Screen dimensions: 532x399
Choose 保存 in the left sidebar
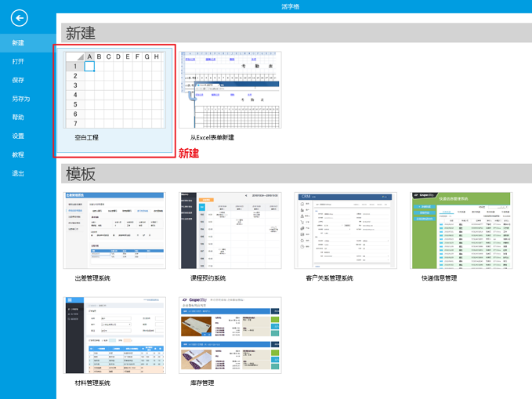coord(18,80)
